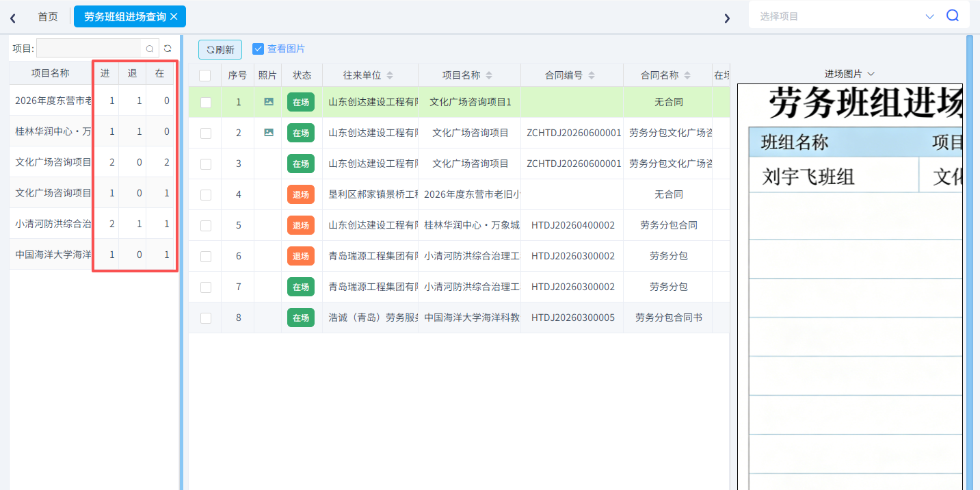Check the checkbox for row 8

(x=205, y=318)
